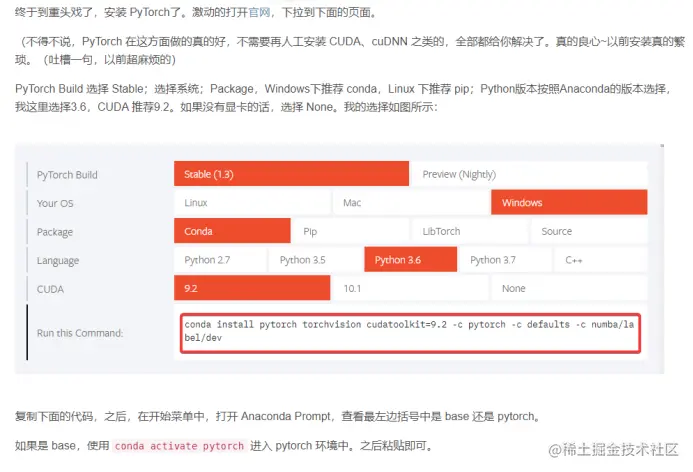
Task: Click the 'PyTorch Build' row label
Action: (x=67, y=175)
